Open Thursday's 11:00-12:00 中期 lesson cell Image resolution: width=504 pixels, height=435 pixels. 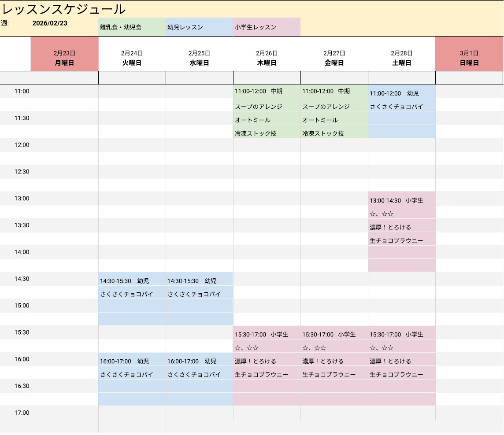[267, 92]
